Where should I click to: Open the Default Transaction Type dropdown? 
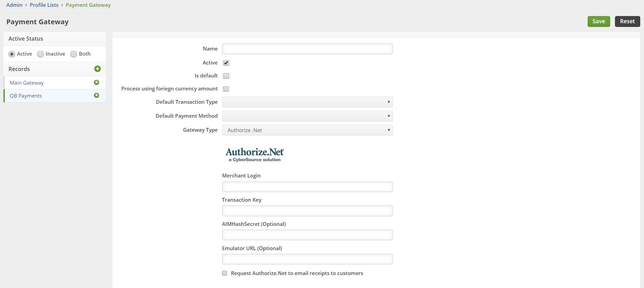pyautogui.click(x=307, y=102)
